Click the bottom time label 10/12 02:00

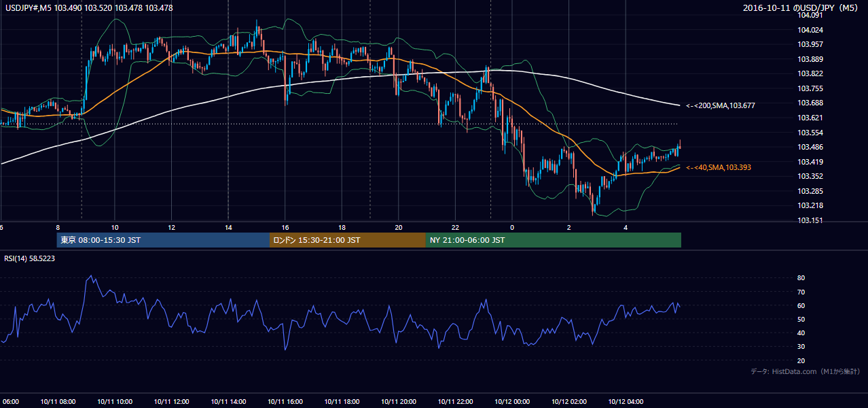coord(568,402)
